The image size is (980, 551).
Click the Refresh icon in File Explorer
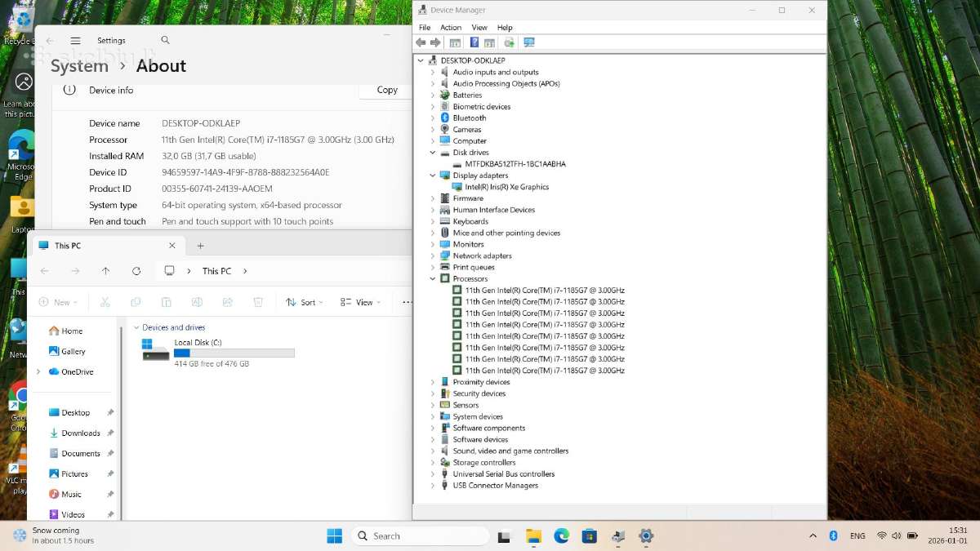click(136, 271)
